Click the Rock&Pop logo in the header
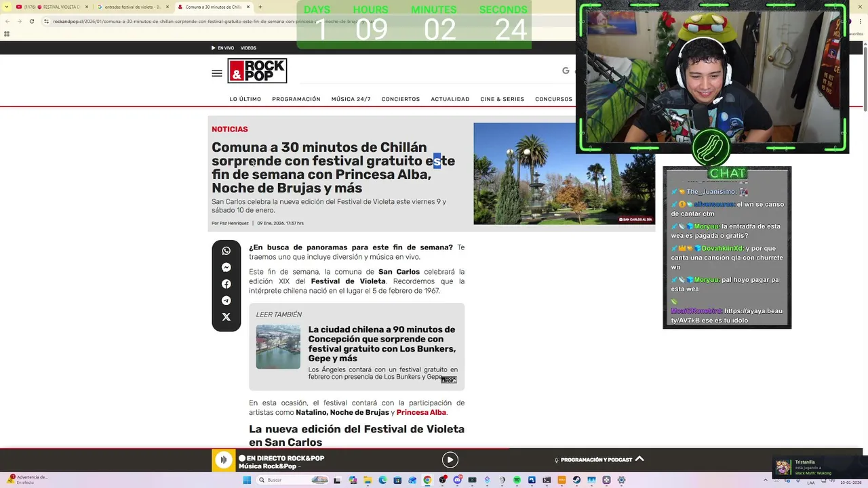Viewport: 868px width, 488px height. (257, 71)
